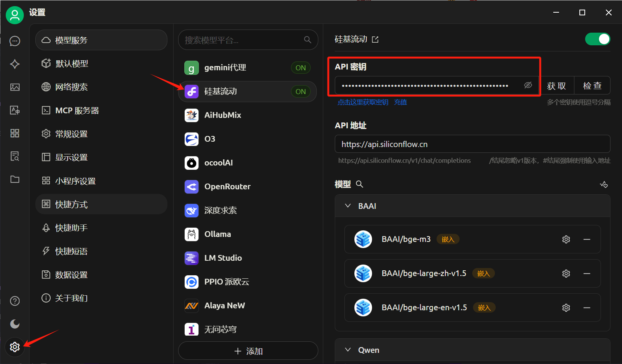
Task: Remove the BAAI/bge-large-zh-v1.5 model with minus icon
Action: pyautogui.click(x=587, y=273)
